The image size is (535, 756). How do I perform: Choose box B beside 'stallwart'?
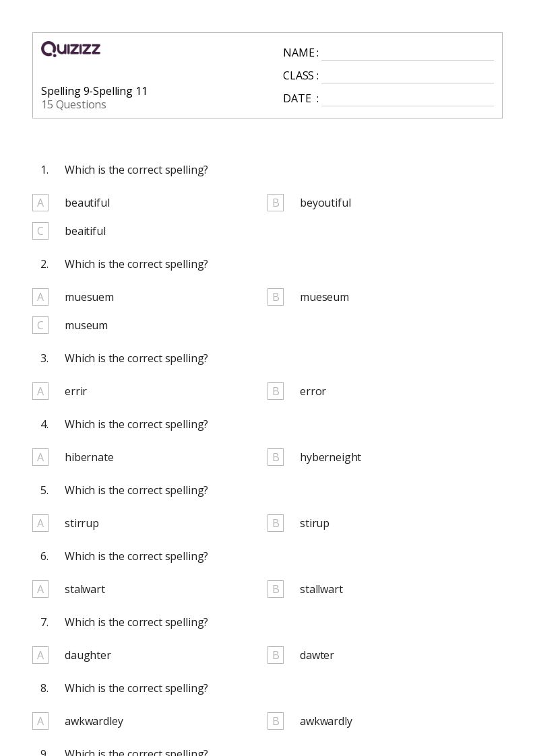[x=276, y=589]
